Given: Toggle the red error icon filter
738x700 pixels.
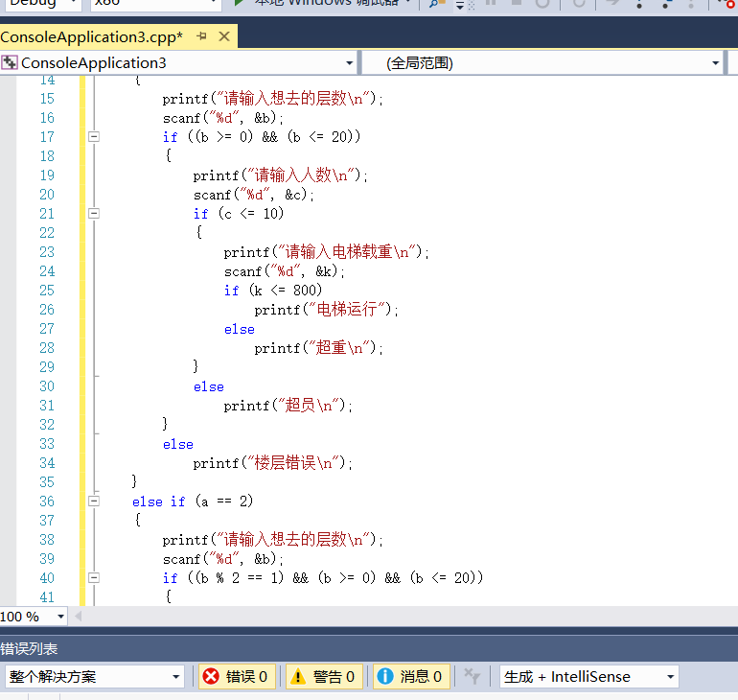Looking at the screenshot, I should [x=211, y=676].
